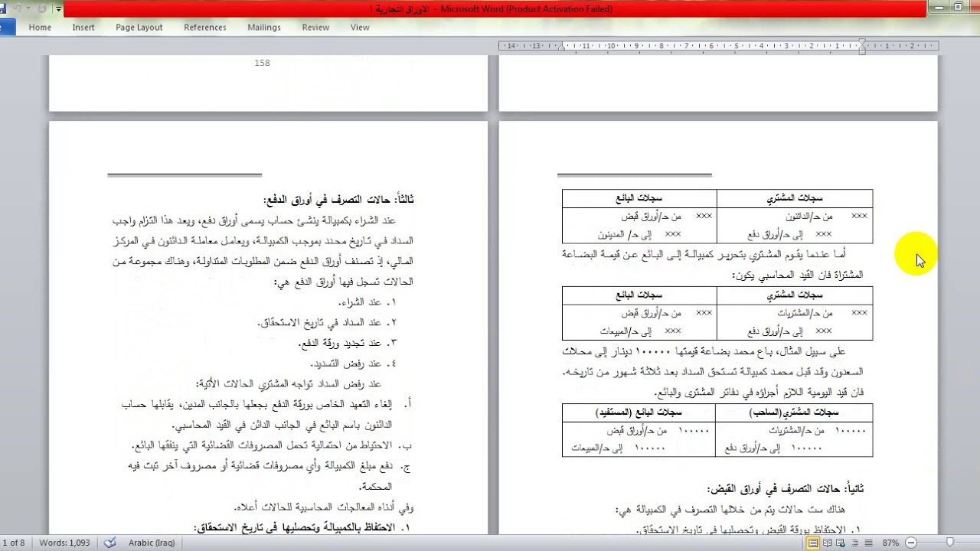Open the Mailings tab
The height and width of the screenshot is (551, 980).
pyautogui.click(x=264, y=27)
